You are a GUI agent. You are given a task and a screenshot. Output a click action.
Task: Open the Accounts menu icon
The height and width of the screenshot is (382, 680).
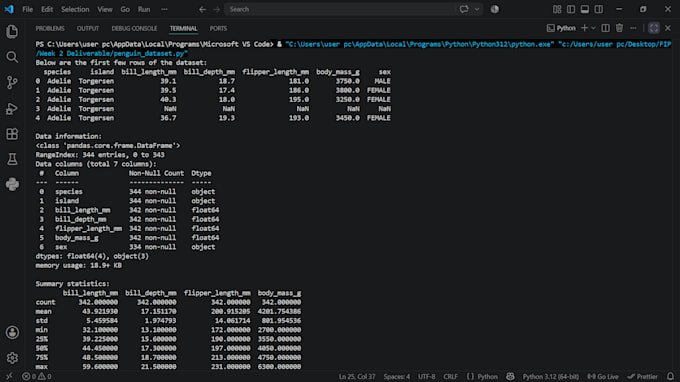pos(12,333)
